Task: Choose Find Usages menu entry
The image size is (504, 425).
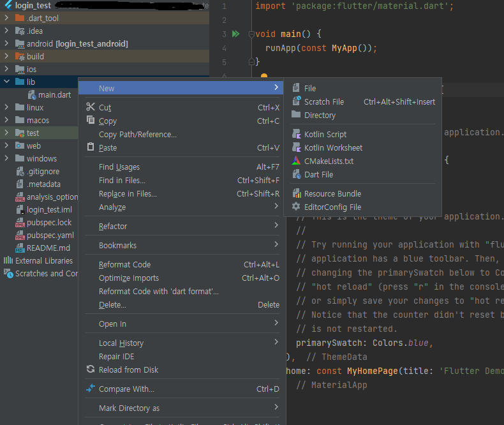Action: [x=182, y=167]
